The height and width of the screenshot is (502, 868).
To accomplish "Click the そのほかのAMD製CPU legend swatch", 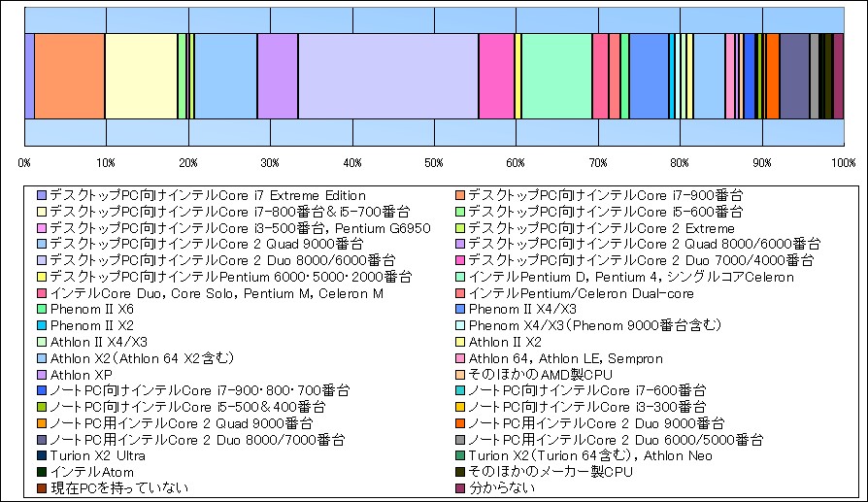I will pos(460,375).
